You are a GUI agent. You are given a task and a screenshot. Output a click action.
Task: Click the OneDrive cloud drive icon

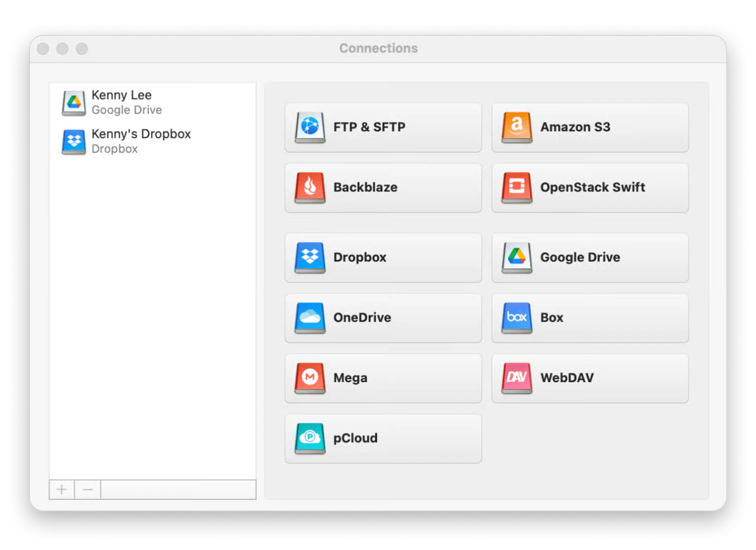(310, 318)
